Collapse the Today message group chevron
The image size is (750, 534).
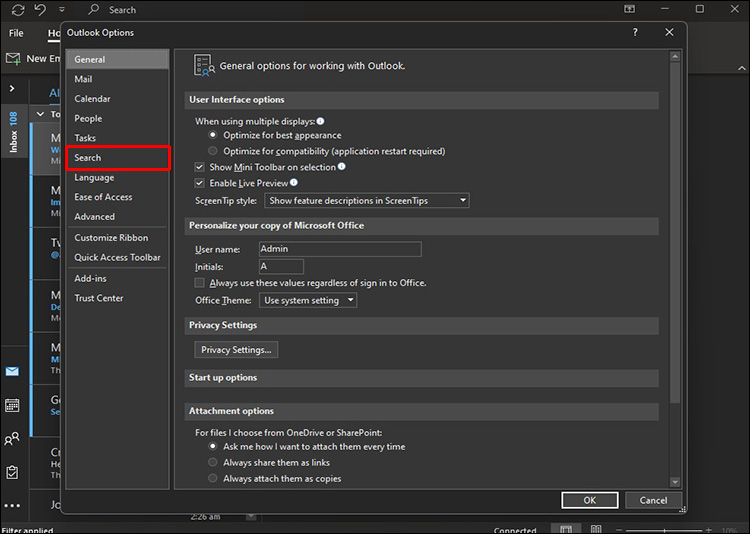pos(41,114)
